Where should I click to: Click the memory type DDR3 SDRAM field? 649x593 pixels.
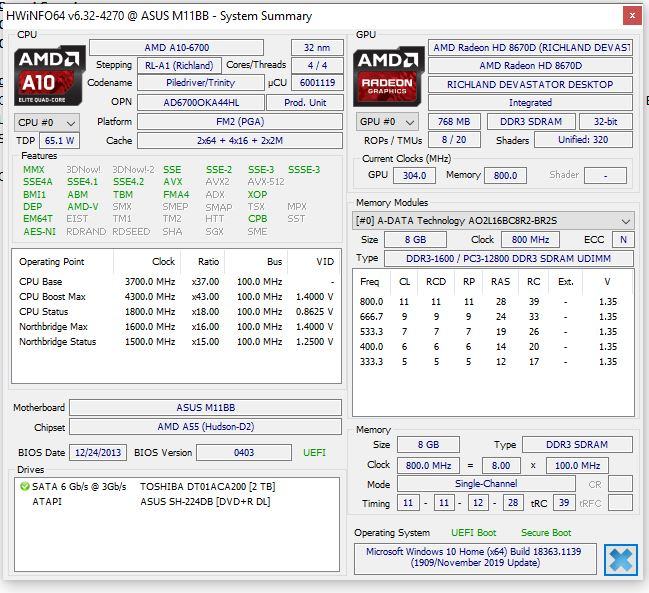(x=577, y=445)
